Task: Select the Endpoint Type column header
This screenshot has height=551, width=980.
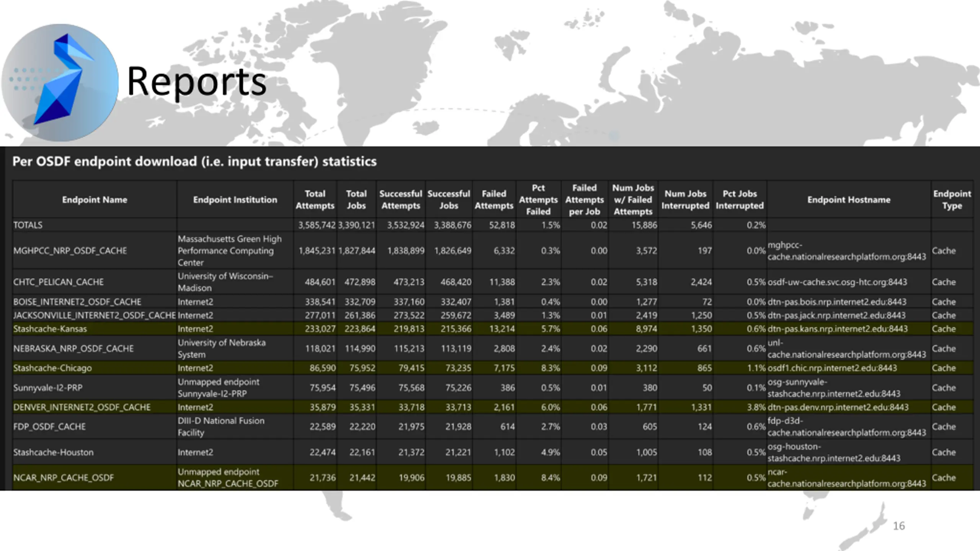Action: [952, 200]
